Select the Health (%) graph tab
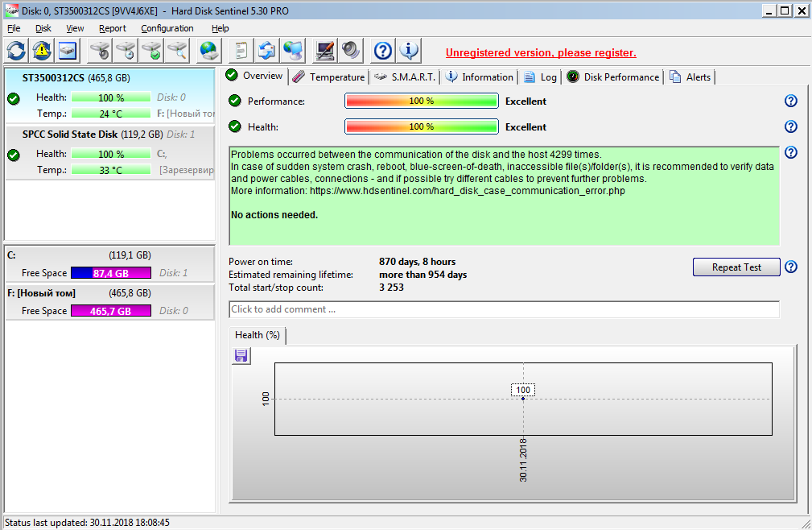 pyautogui.click(x=258, y=335)
